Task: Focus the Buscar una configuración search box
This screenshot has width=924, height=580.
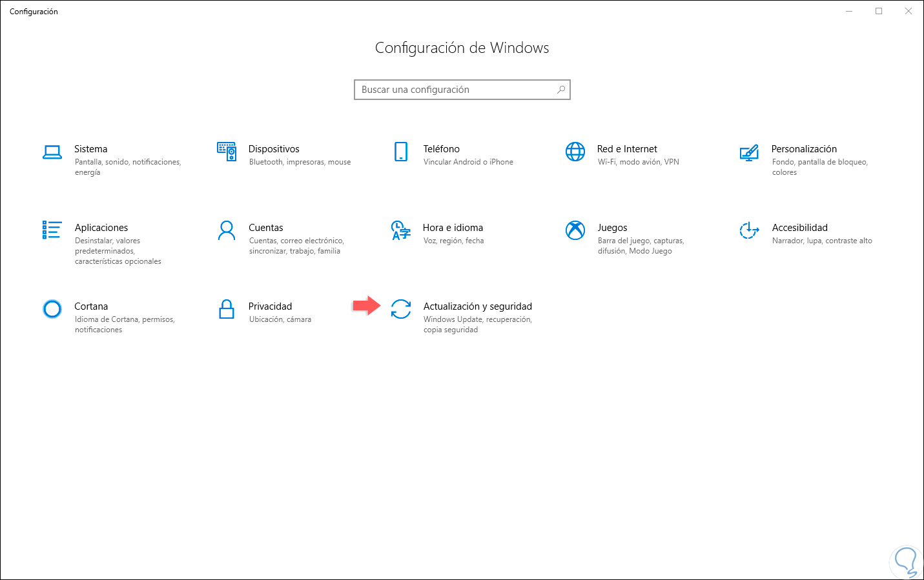Action: [462, 90]
